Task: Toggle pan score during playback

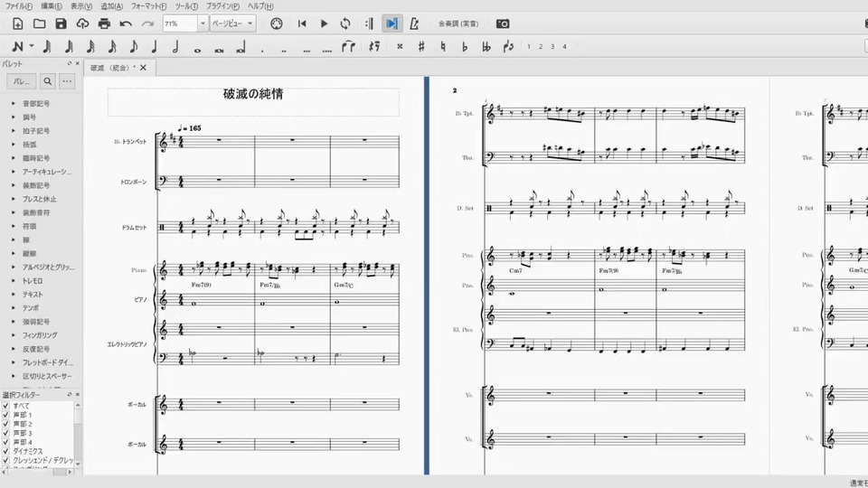Action: click(x=392, y=23)
